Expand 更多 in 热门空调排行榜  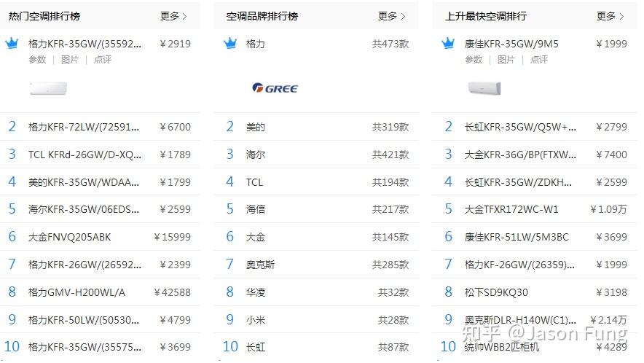tap(173, 16)
